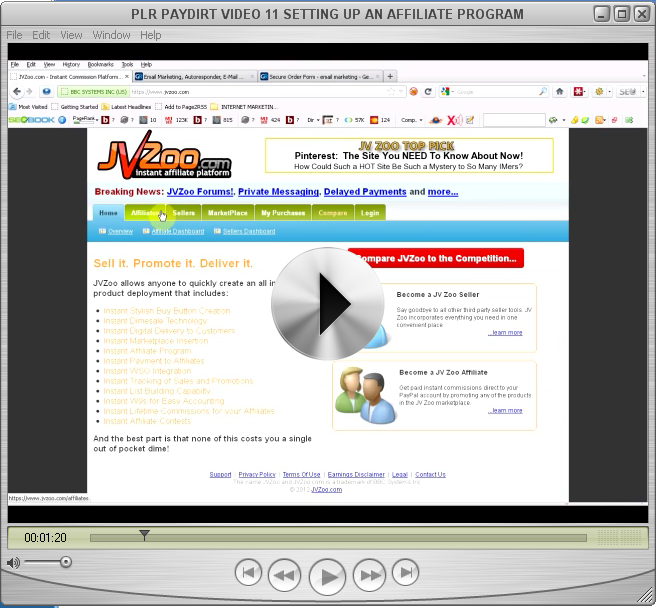Open the Private Messaging link

(x=278, y=192)
